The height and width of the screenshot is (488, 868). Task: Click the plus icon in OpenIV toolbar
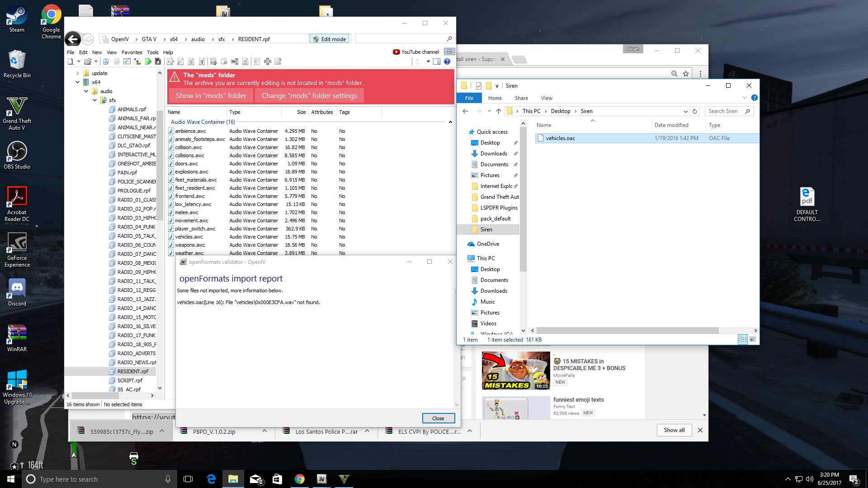click(x=268, y=61)
